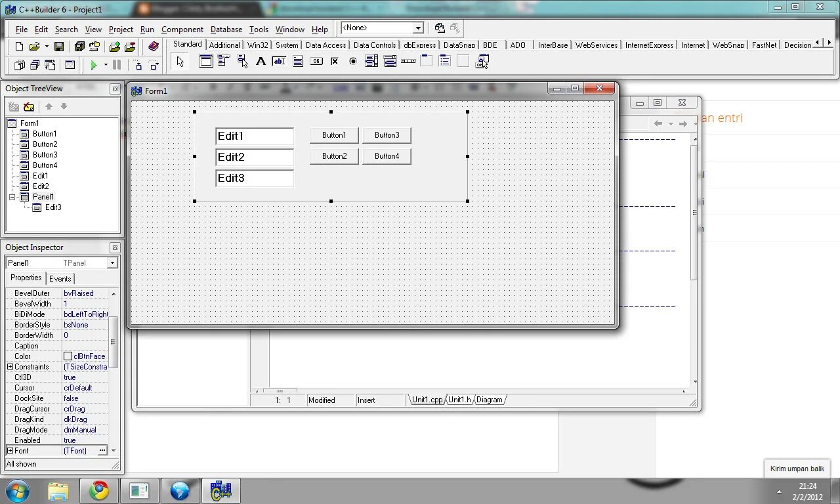
Task: Select the Frames component icon
Action: (206, 61)
